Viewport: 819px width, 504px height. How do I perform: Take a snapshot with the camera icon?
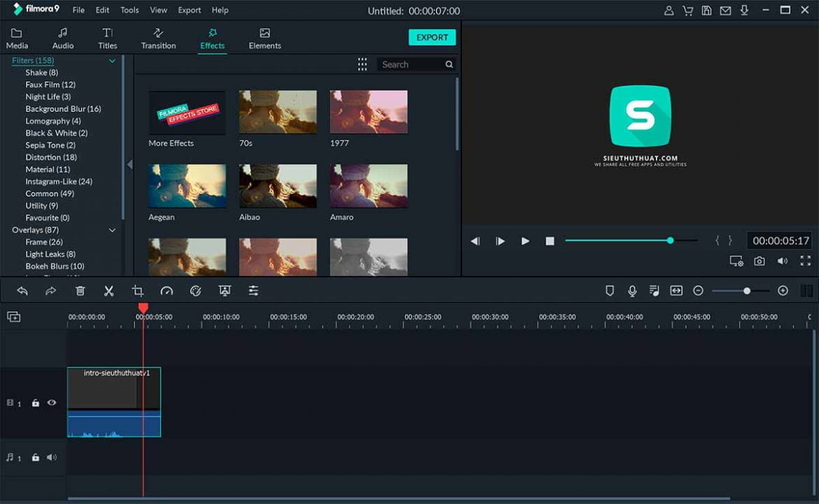point(759,260)
